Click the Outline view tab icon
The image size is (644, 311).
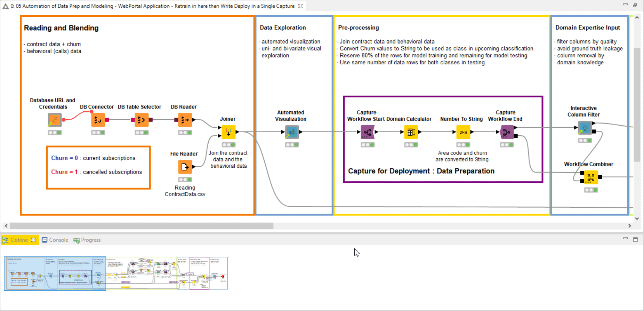[5, 240]
